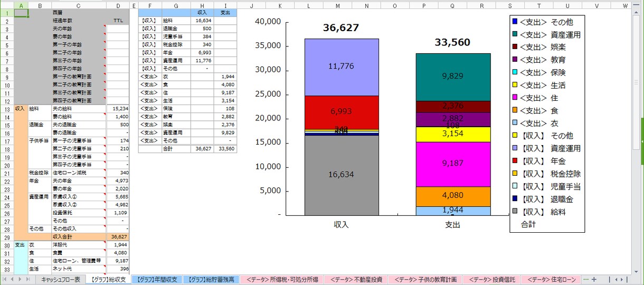Click the 36,627 total label above the income bar
This screenshot has height=285, width=644.
tap(341, 28)
